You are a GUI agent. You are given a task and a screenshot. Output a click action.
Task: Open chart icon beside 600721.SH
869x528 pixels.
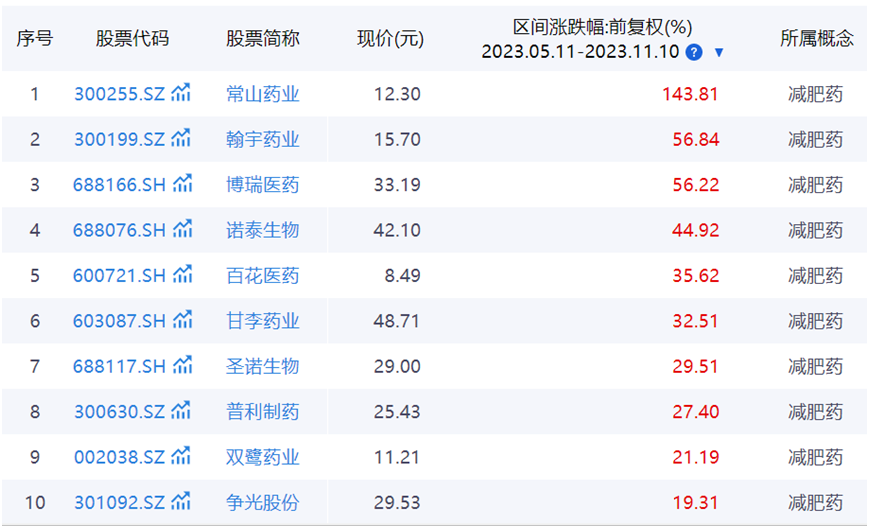182,275
